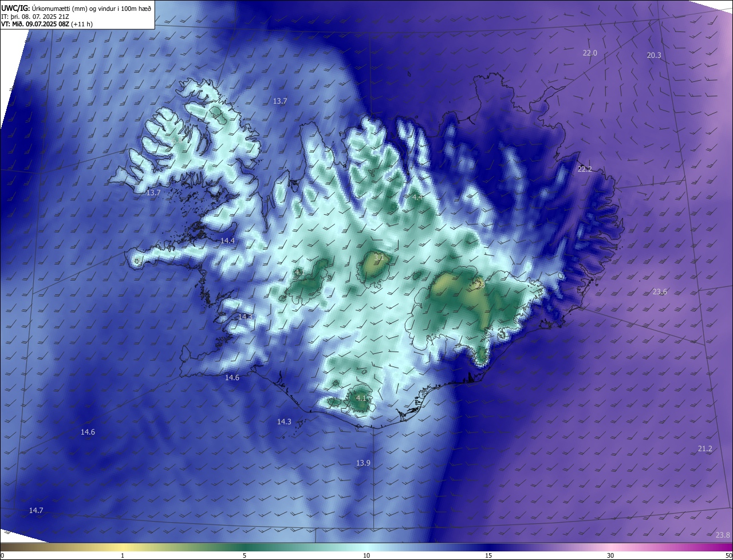Click the 4.4 value label over northern Iceland

click(417, 197)
